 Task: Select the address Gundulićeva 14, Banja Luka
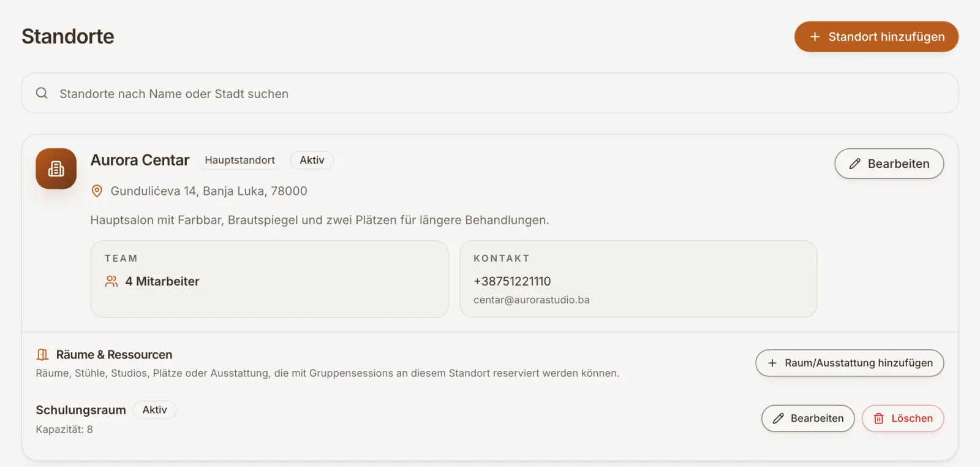point(209,191)
